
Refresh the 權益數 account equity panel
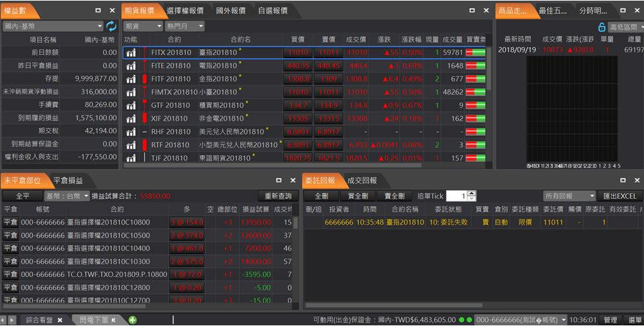click(111, 27)
